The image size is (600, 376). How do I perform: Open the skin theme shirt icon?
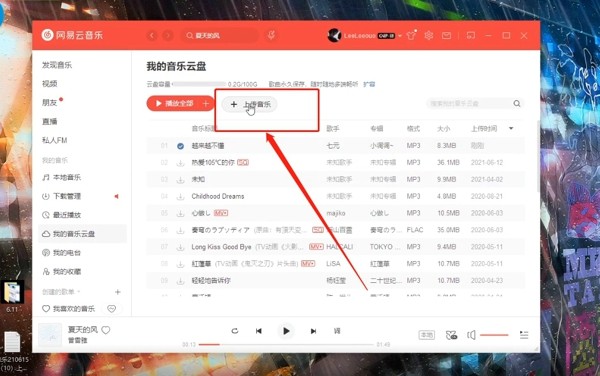pos(411,36)
